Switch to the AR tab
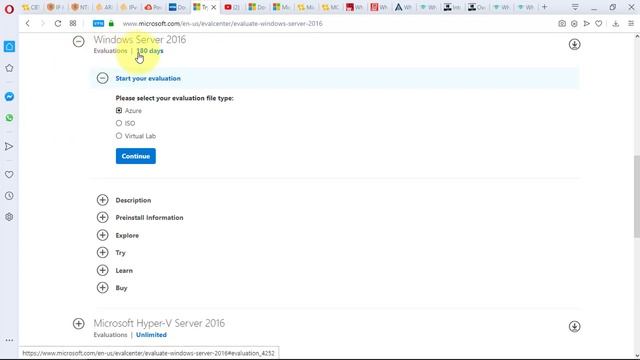Viewport: 640px width, 360px height. click(x=104, y=7)
